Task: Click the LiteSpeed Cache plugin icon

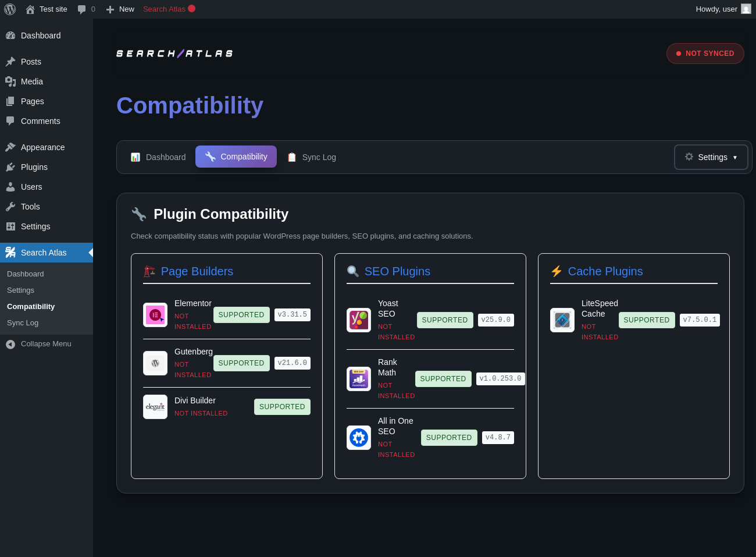Action: [562, 320]
